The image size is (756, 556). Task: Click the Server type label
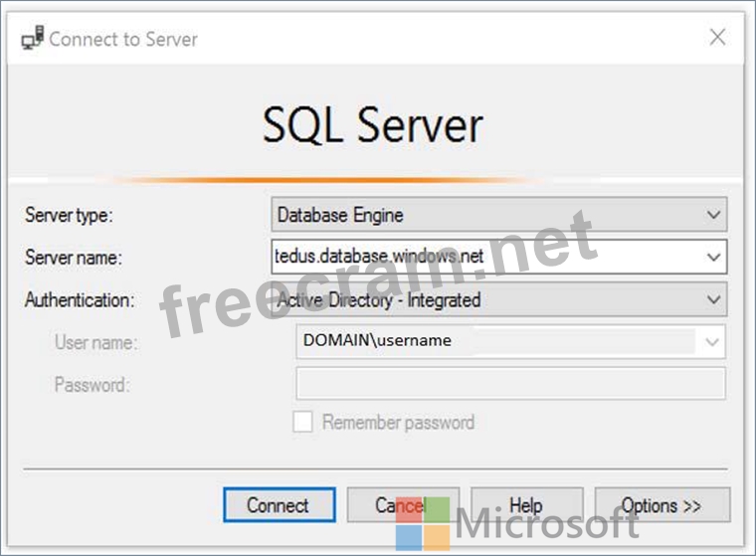click(69, 215)
